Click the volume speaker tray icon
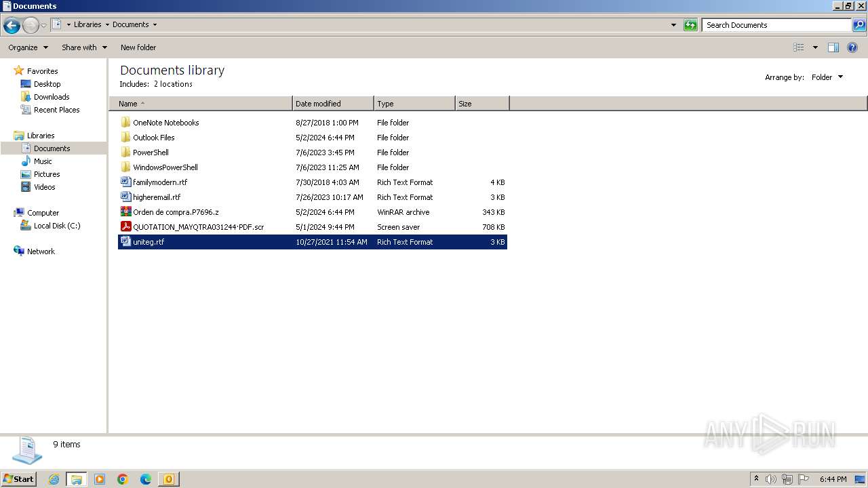The width and height of the screenshot is (868, 488). point(771,479)
